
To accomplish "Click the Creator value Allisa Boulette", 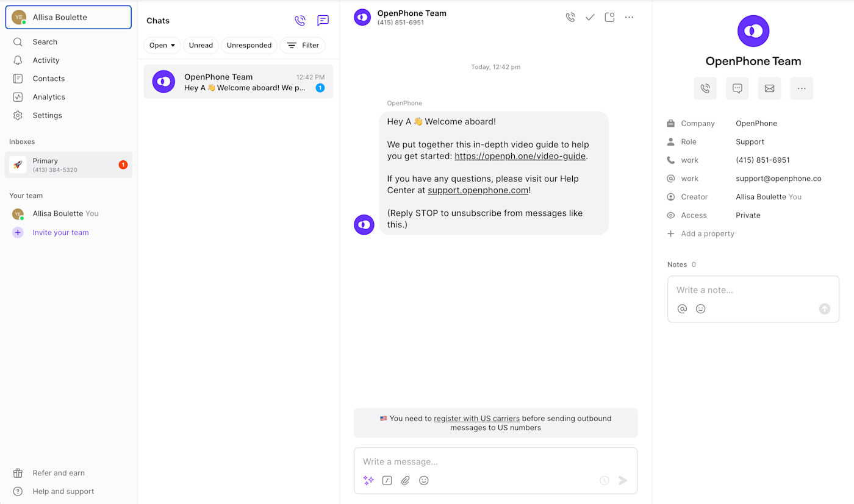I will click(x=761, y=197).
